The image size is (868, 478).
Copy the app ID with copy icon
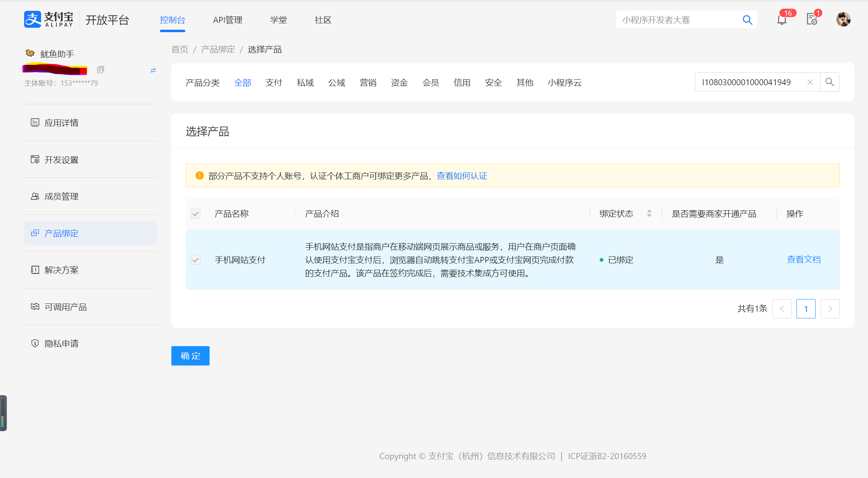(x=101, y=70)
